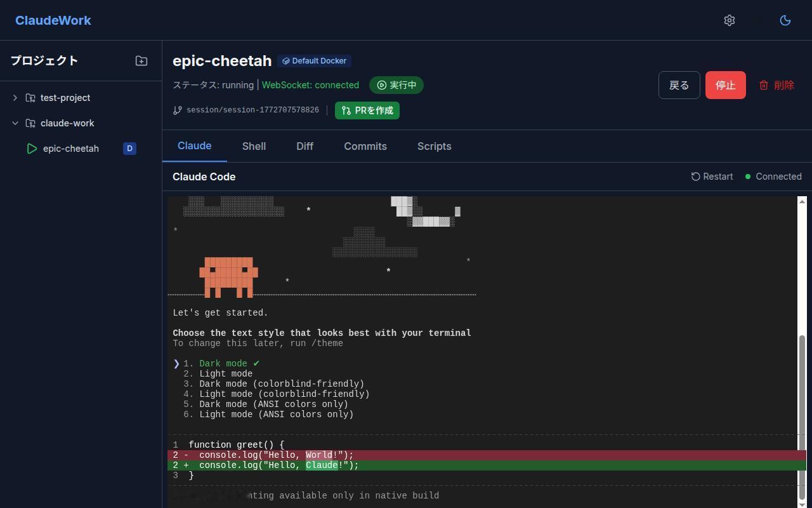This screenshot has height=508, width=812.
Task: Select the claude-work project name
Action: coord(67,123)
